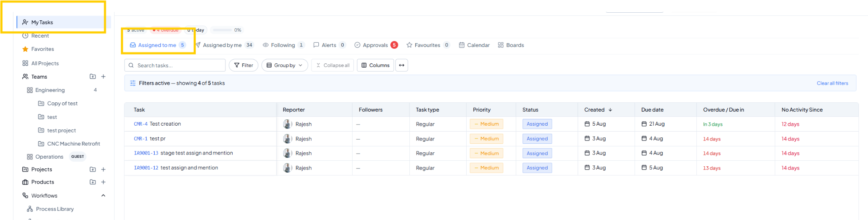Click the Projects section icon
868x220 pixels.
[x=25, y=169]
